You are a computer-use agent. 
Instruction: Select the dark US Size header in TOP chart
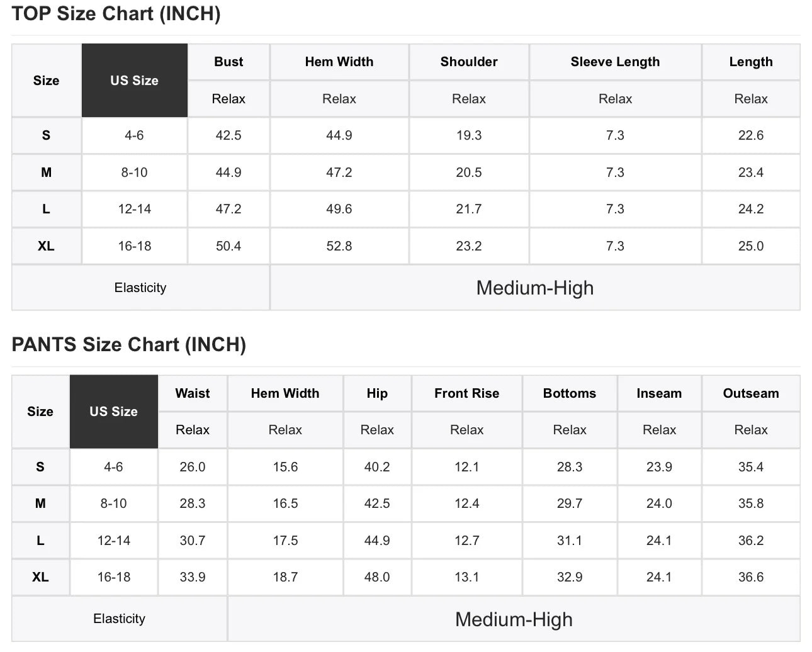tap(134, 81)
